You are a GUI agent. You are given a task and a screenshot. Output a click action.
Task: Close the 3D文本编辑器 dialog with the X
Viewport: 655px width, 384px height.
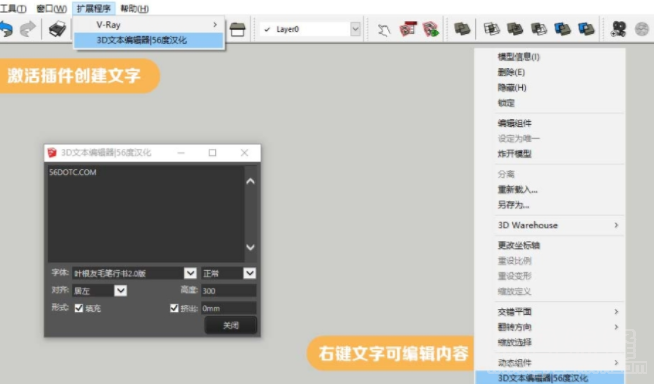[x=244, y=153]
